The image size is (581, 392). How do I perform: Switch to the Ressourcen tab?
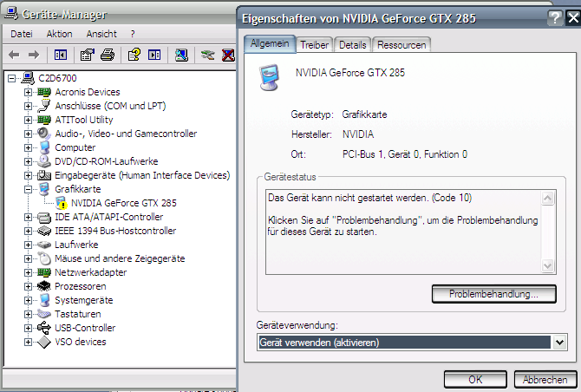pos(401,45)
